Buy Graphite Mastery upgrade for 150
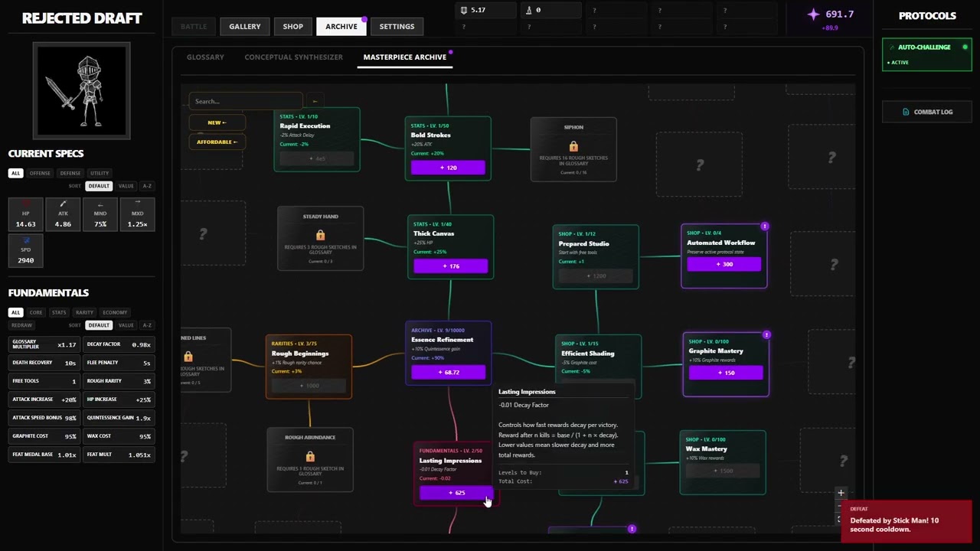Viewport: 980px width, 551px height. (726, 373)
